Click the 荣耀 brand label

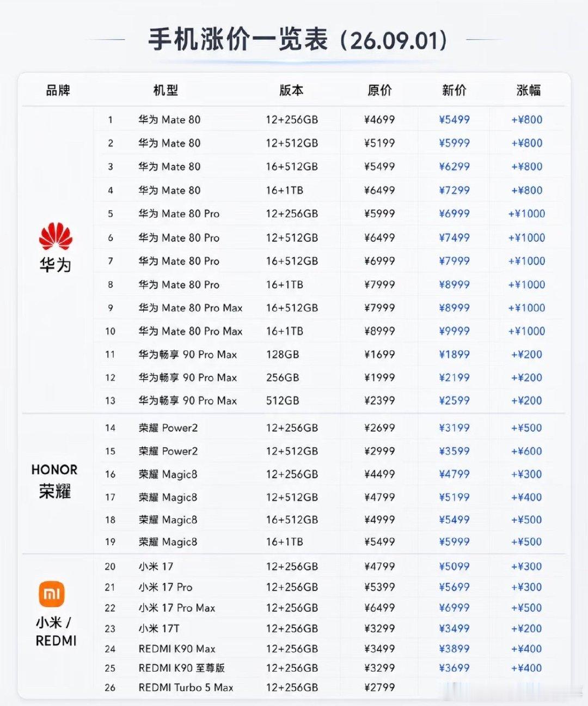pyautogui.click(x=55, y=491)
